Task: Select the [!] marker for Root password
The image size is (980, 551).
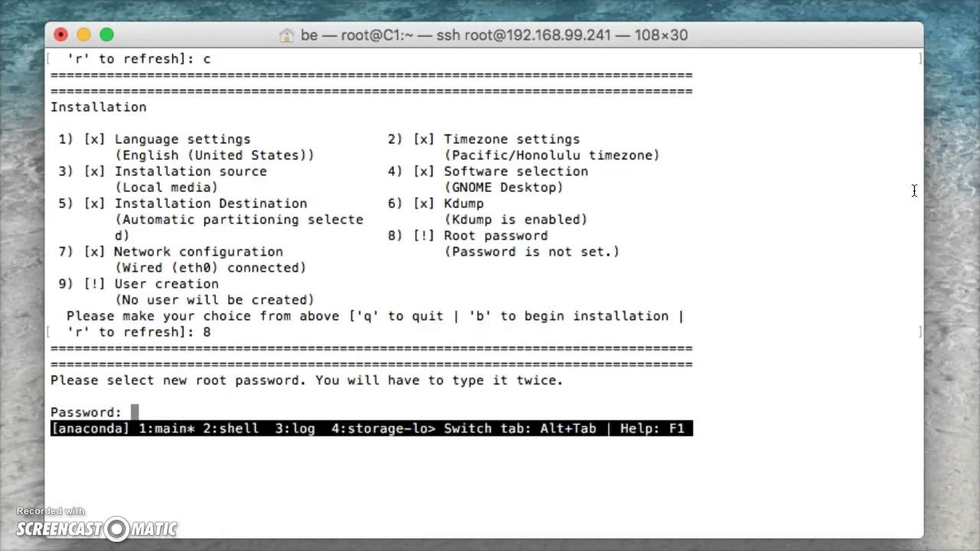Action: pyautogui.click(x=423, y=236)
